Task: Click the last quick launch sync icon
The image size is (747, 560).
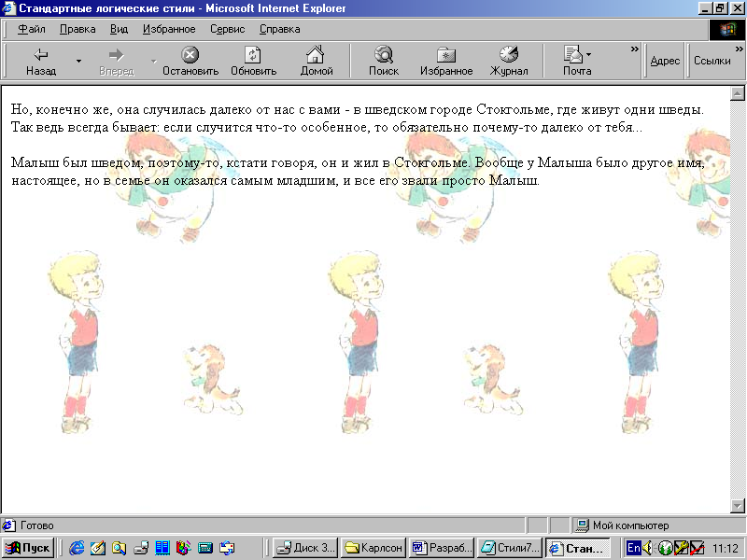Action: tap(227, 548)
